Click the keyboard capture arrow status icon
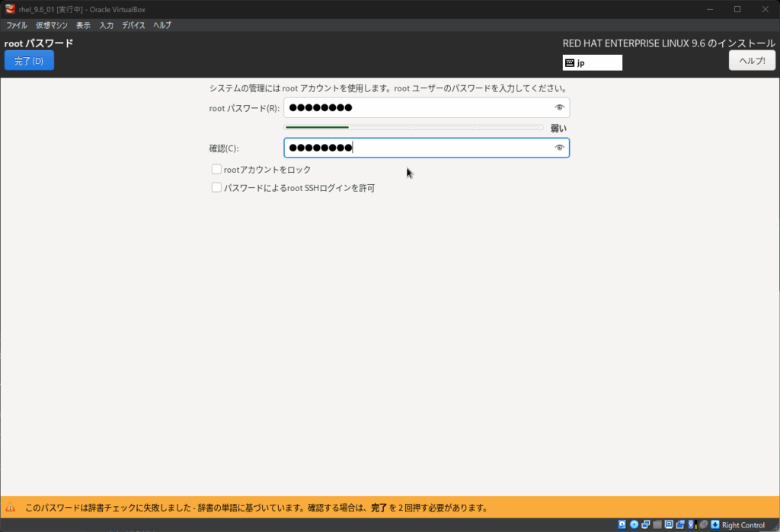Screen dimensions: 780x532 pyautogui.click(x=715, y=524)
